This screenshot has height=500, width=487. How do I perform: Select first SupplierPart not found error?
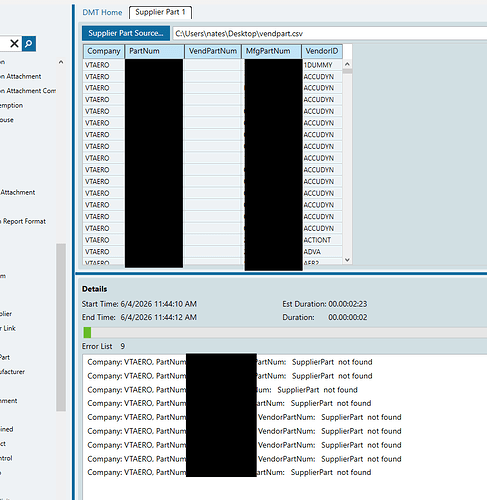[x=230, y=362]
